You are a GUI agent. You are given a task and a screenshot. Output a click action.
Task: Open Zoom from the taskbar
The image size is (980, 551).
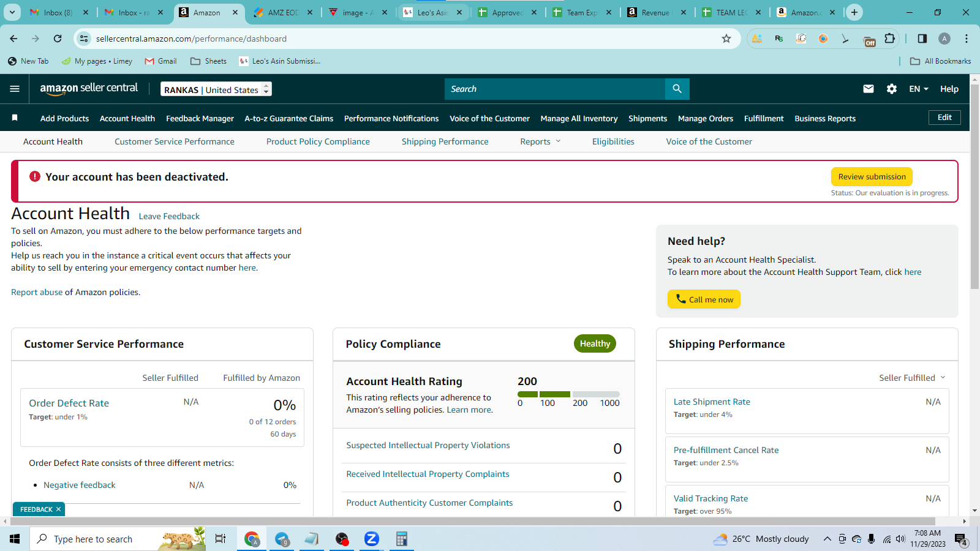point(371,539)
